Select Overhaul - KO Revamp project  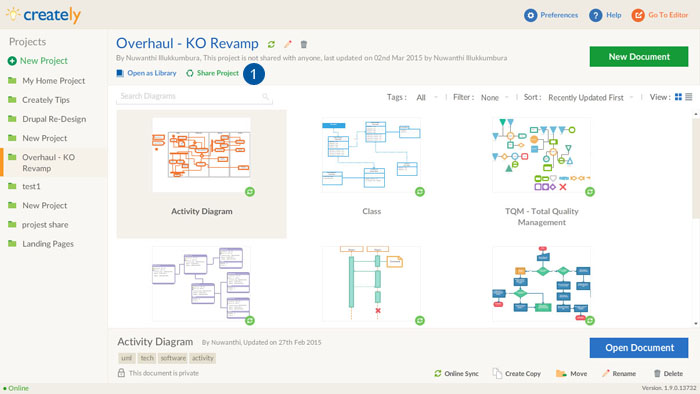(54, 162)
